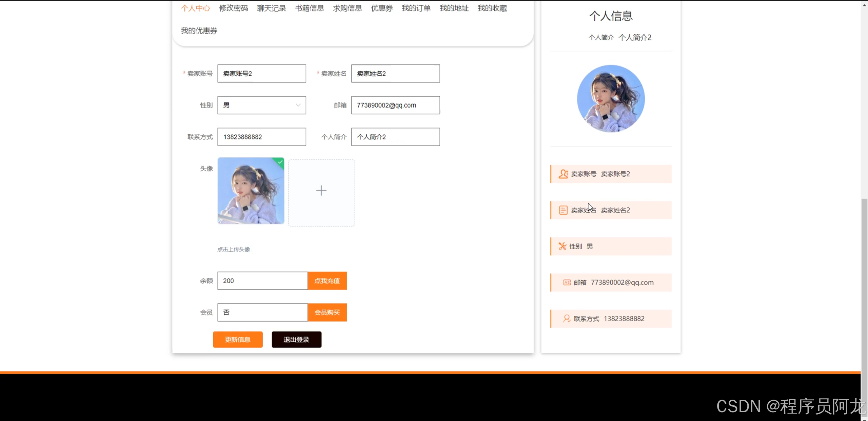Click the gender scissors icon

[563, 246]
